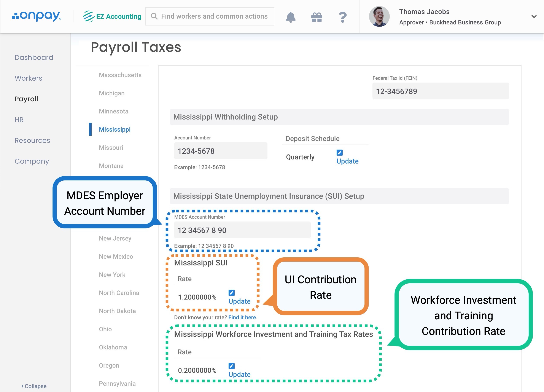
Task: Expand the user account dropdown chevron
Action: coord(534,17)
